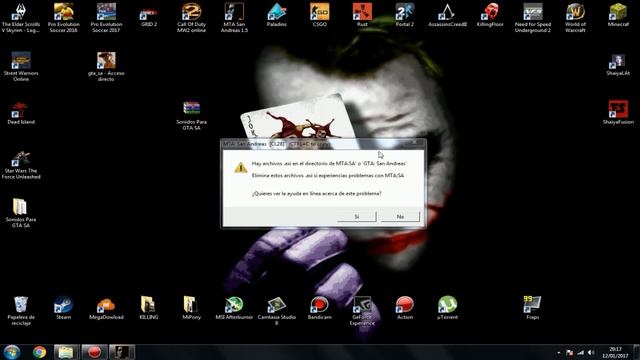Click the AssassinsCreedII shortcut
Image resolution: width=640 pixels, height=360 pixels.
tap(447, 16)
